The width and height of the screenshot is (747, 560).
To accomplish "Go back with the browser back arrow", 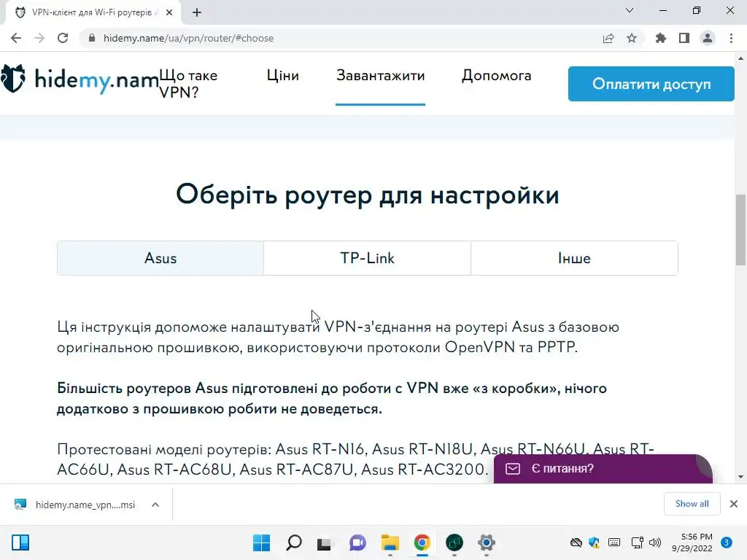I will [16, 38].
